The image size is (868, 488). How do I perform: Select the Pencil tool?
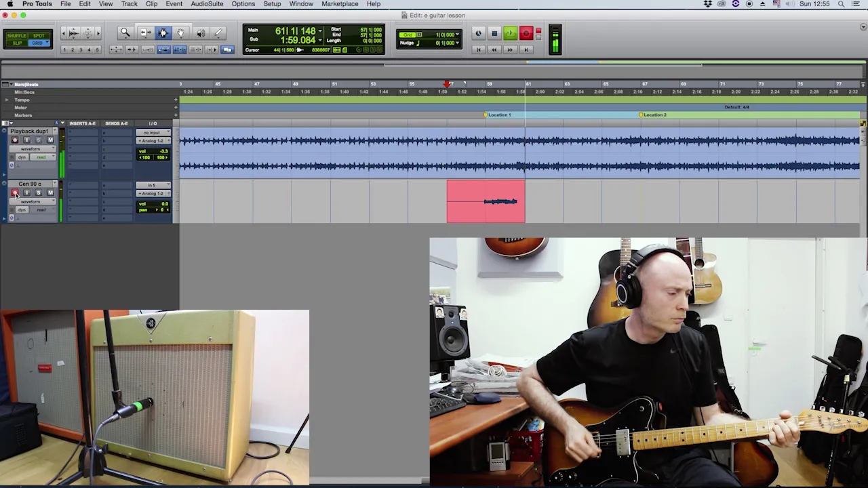click(x=218, y=33)
